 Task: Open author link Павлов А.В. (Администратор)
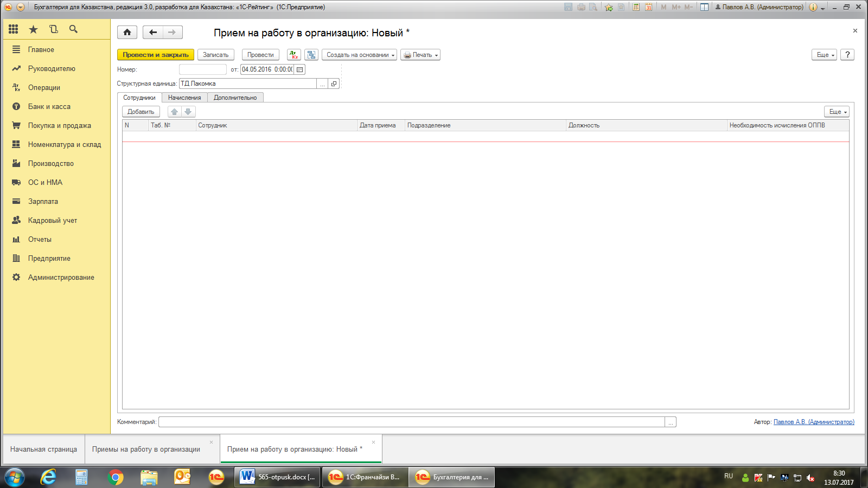(x=814, y=422)
